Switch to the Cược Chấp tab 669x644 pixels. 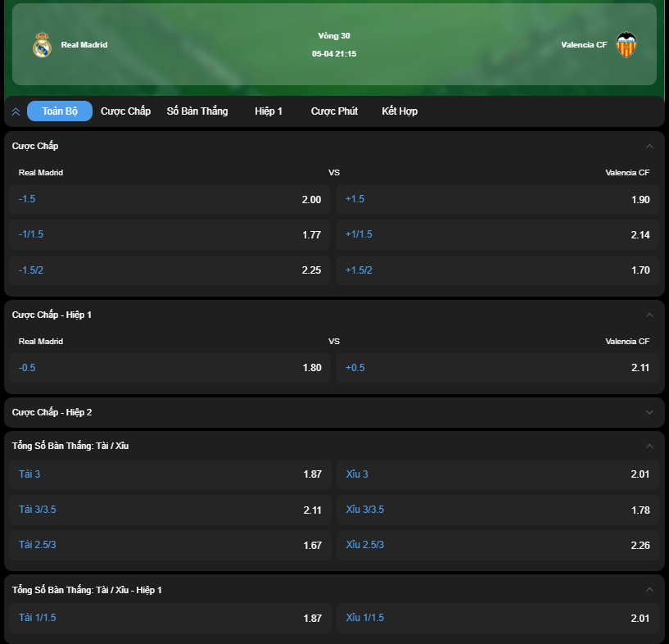125,111
